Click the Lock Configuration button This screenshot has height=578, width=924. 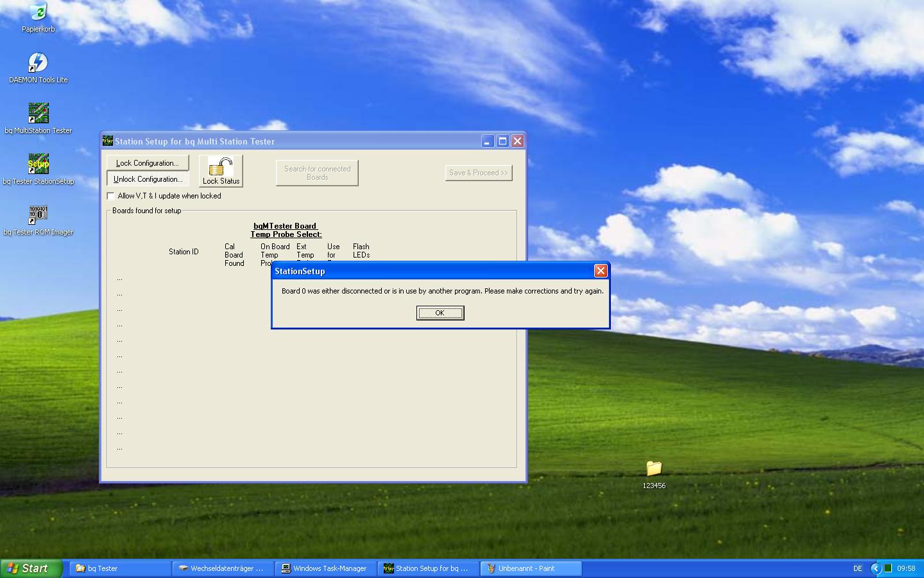tap(148, 163)
